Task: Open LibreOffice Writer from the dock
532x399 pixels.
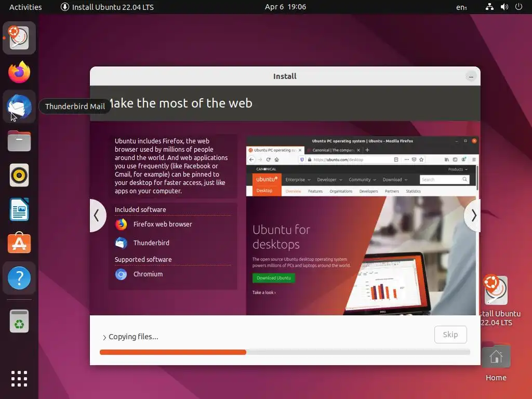Action: point(19,209)
